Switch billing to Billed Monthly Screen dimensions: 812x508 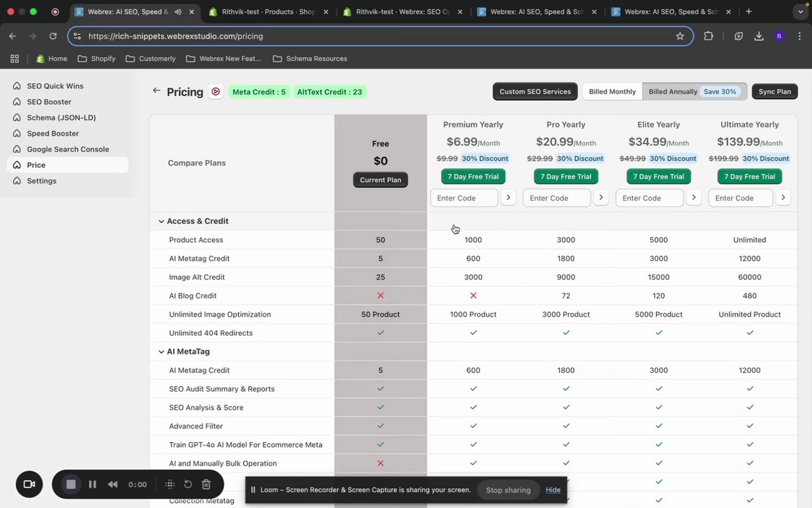(x=612, y=91)
